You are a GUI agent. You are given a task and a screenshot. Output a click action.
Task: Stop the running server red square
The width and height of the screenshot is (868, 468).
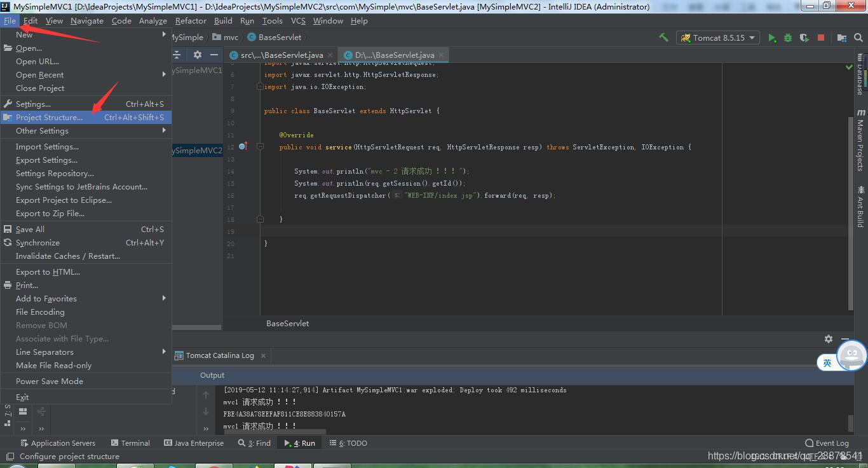point(820,38)
